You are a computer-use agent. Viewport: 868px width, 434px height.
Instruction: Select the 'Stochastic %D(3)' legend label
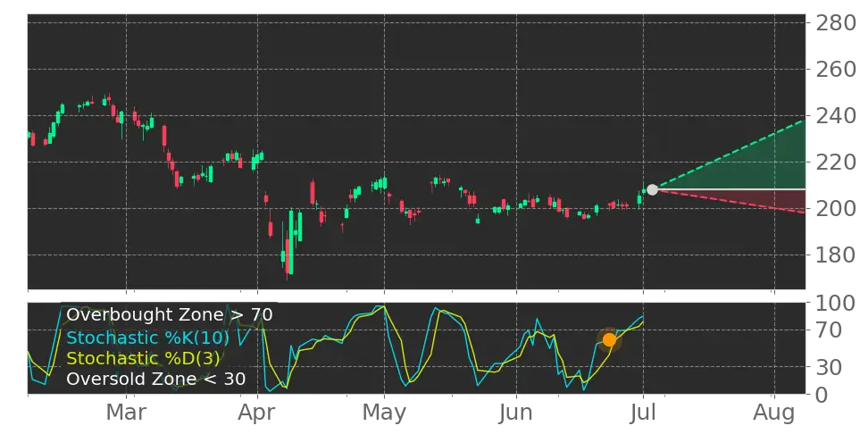click(143, 358)
